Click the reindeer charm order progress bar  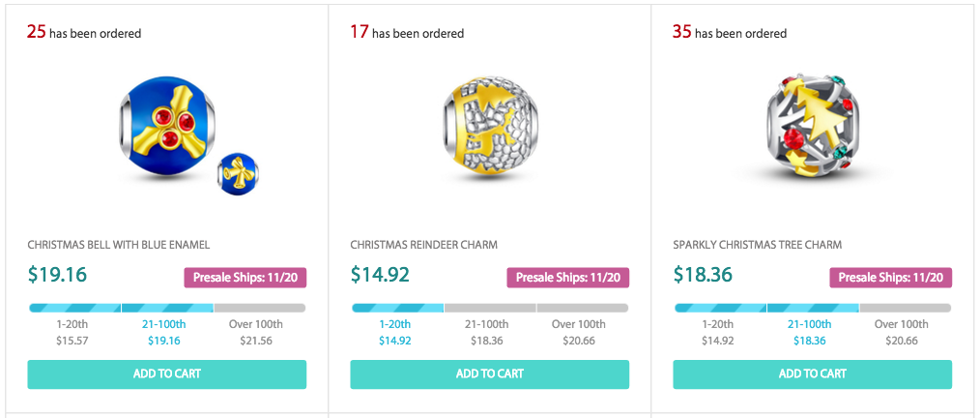(x=489, y=308)
